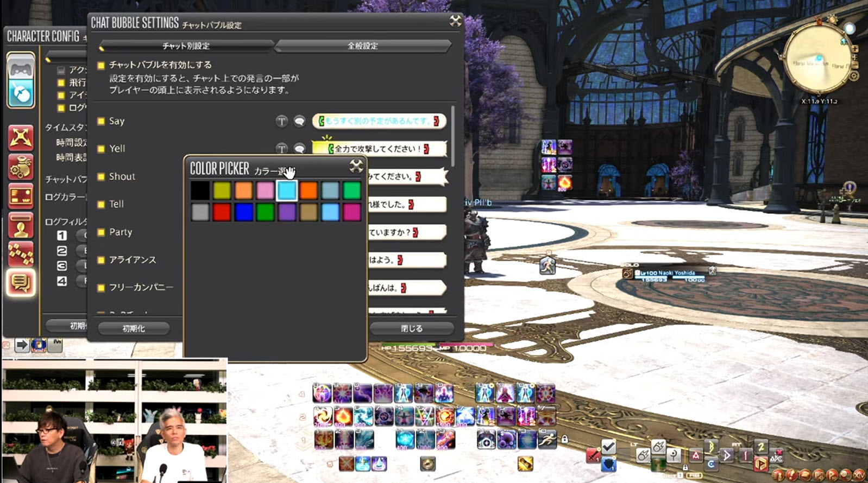Pick the pink swatch in top row
Viewport: 868px width, 483px height.
click(265, 190)
